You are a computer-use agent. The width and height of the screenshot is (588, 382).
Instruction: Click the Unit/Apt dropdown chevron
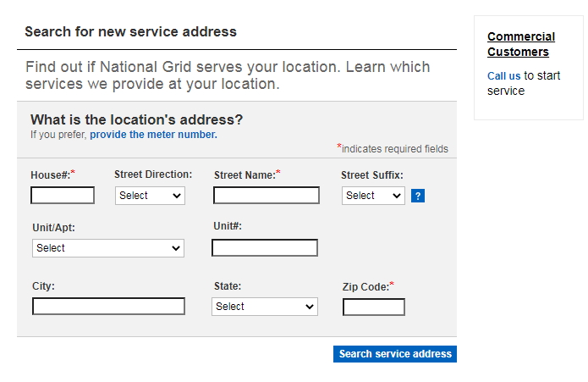tap(176, 248)
